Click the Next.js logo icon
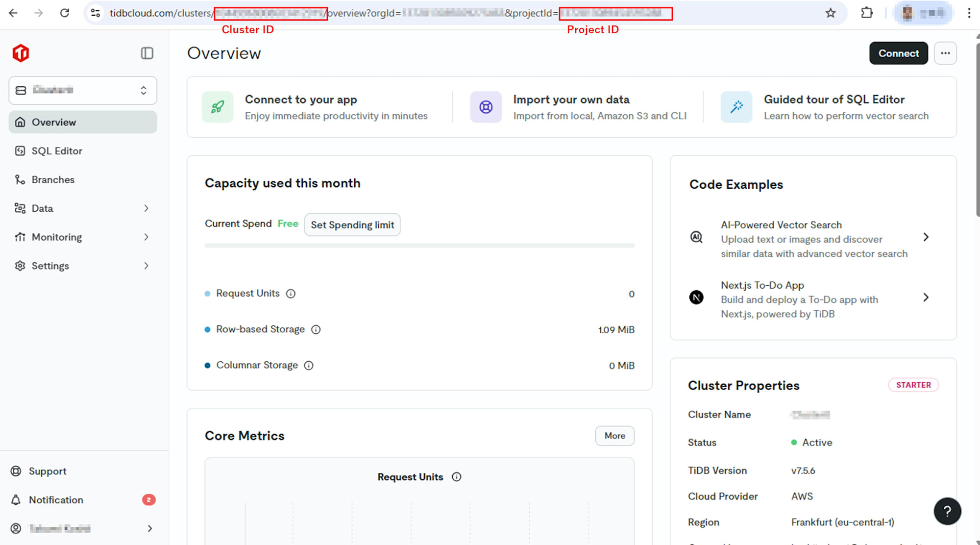 [x=696, y=297]
